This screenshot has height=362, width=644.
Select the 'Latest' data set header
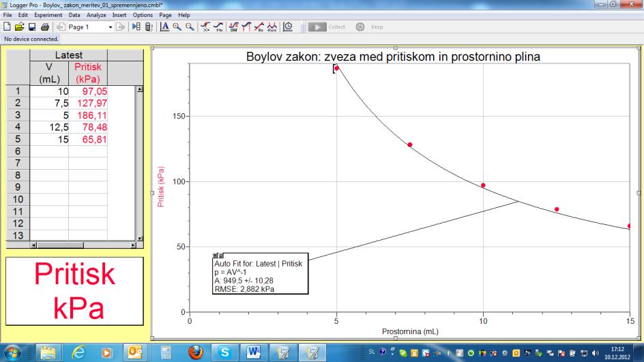pos(69,55)
